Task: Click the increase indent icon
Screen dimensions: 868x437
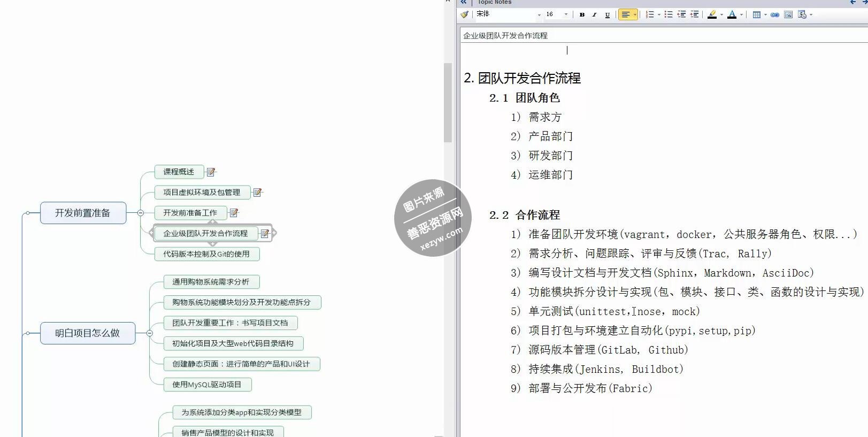Action: coord(694,15)
